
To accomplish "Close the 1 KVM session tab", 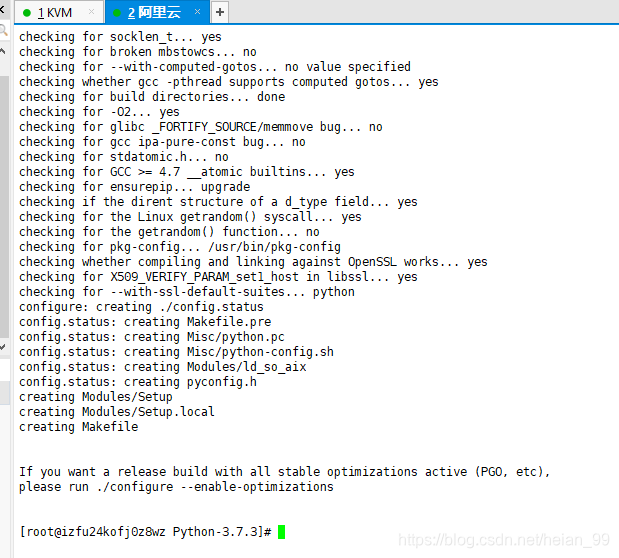I will [x=92, y=12].
